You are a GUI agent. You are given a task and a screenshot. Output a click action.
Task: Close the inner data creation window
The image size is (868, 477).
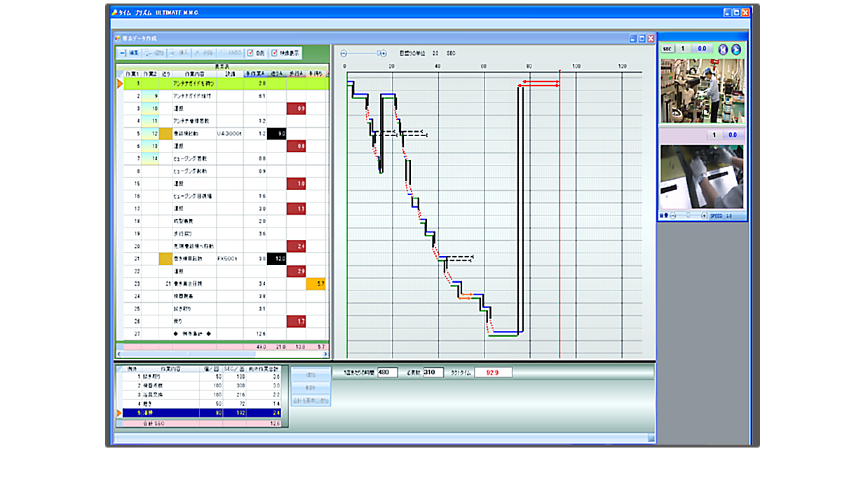651,39
